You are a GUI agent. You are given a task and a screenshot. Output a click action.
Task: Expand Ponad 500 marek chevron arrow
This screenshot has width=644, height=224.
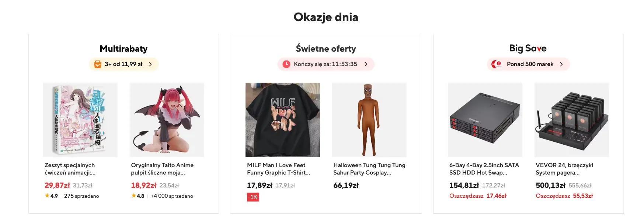(x=561, y=64)
